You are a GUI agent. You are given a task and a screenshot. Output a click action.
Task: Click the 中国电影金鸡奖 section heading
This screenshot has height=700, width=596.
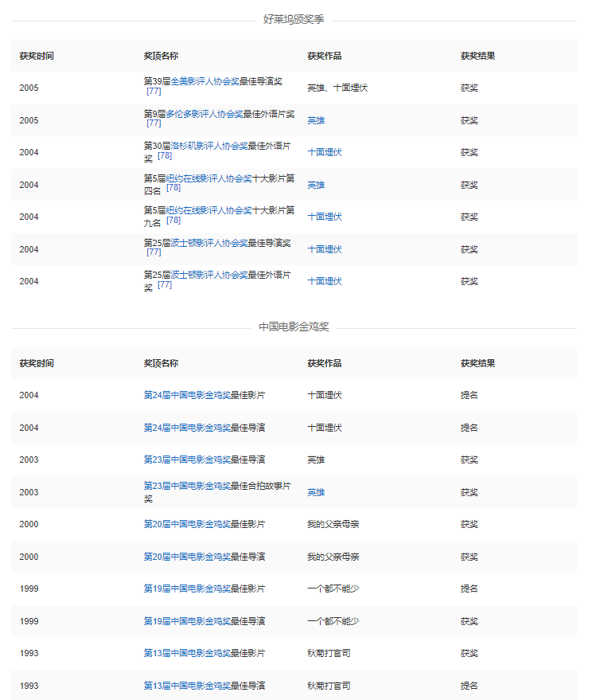[294, 327]
